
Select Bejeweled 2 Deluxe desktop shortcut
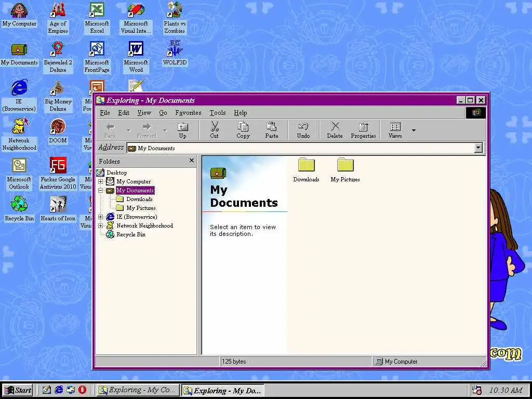(58, 57)
